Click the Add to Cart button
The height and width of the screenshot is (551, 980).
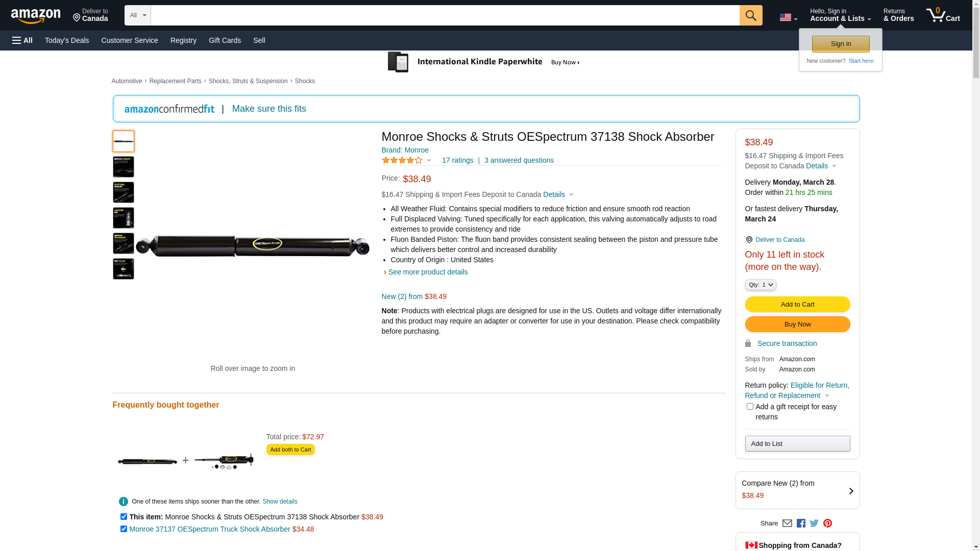point(797,305)
